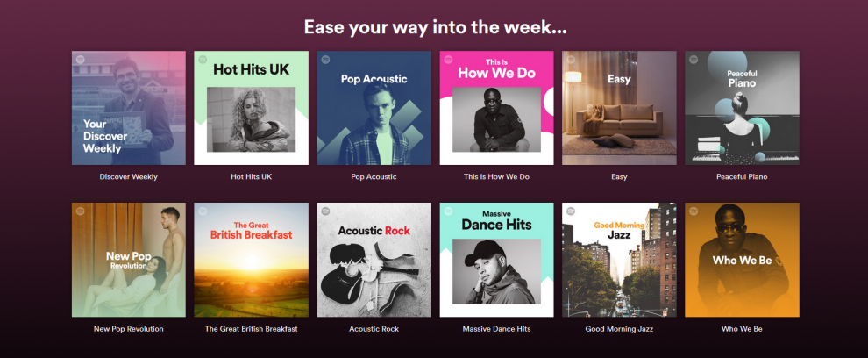
Task: Select the Pop Acoustic playlist cover
Action: (374, 108)
